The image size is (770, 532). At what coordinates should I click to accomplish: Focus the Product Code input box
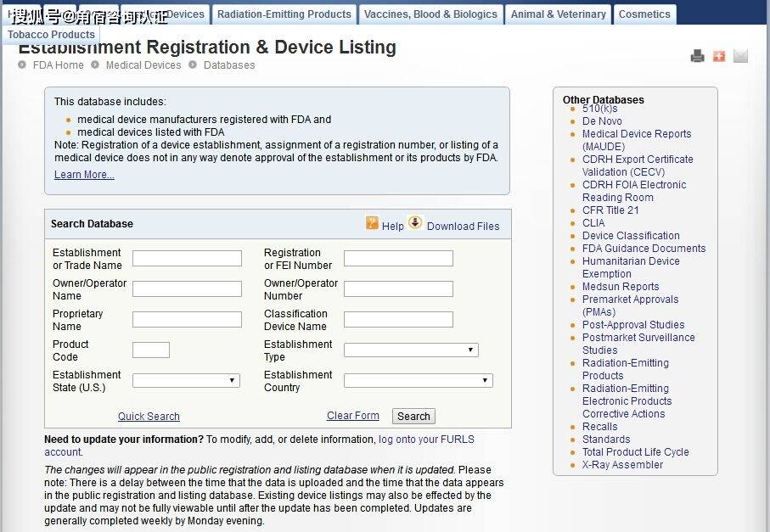click(151, 350)
